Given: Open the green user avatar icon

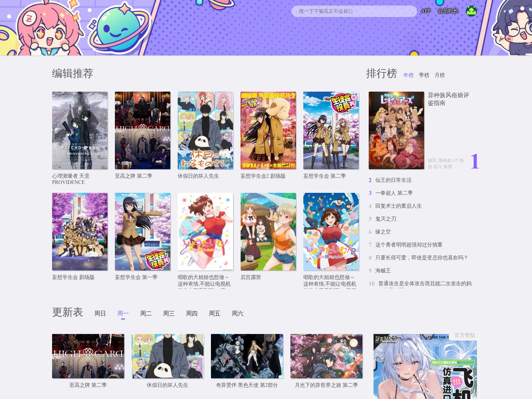Looking at the screenshot, I should pos(471,11).
